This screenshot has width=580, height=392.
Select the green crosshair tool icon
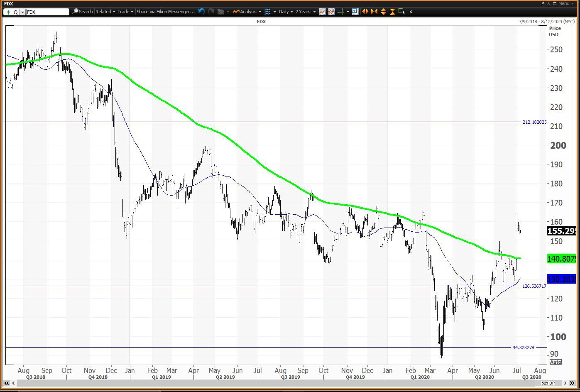340,12
